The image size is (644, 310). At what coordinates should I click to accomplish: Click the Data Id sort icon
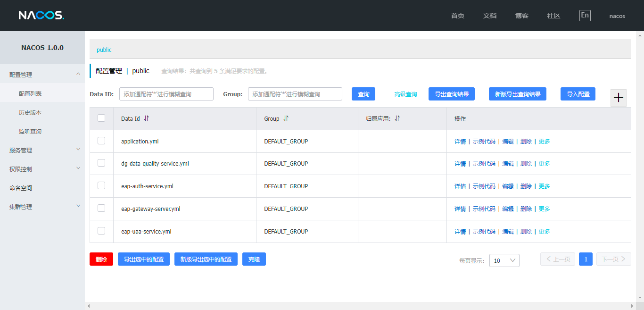point(146,118)
